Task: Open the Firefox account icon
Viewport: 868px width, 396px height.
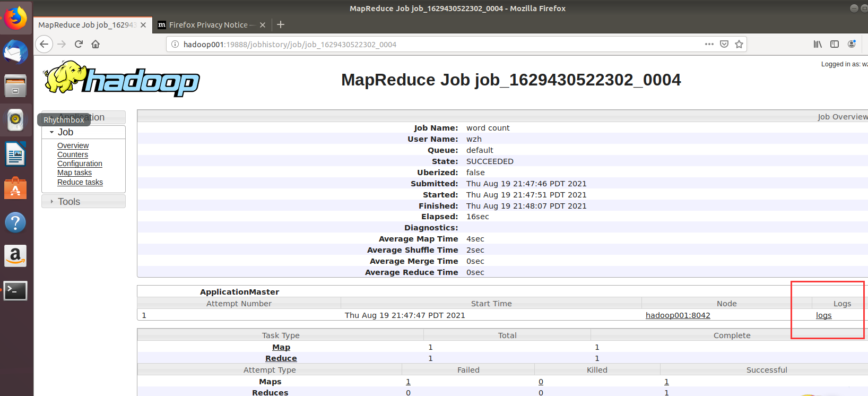Action: click(852, 44)
